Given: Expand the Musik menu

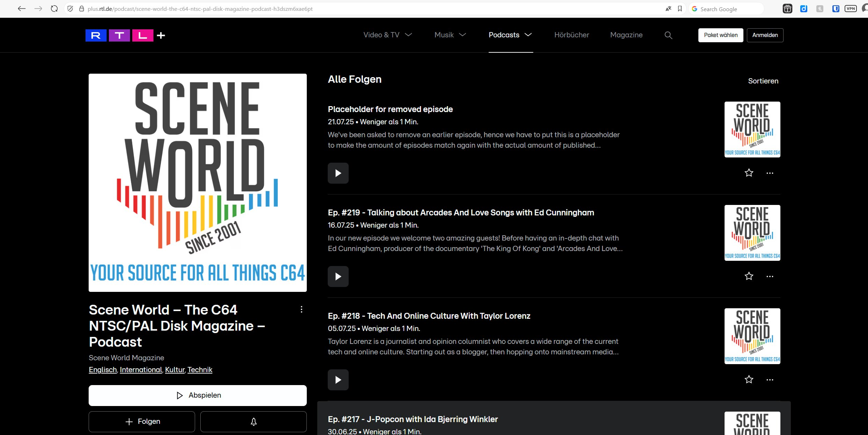Looking at the screenshot, I should pyautogui.click(x=450, y=35).
